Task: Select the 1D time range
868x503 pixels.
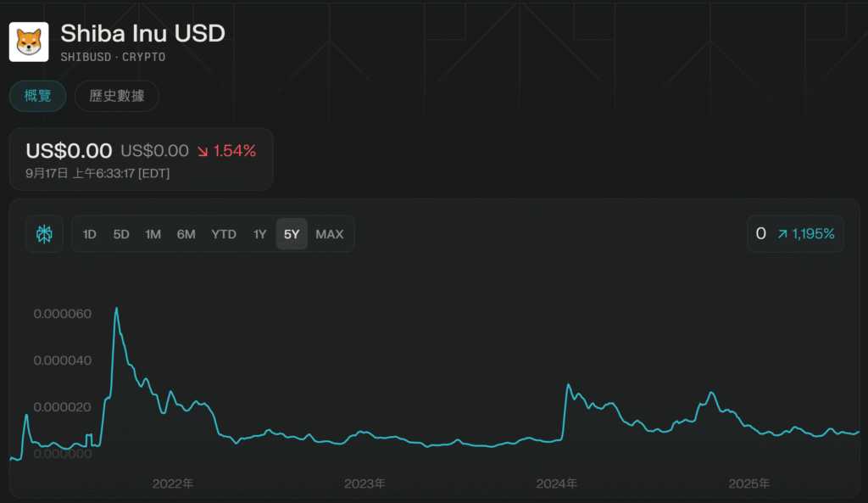Action: 90,234
